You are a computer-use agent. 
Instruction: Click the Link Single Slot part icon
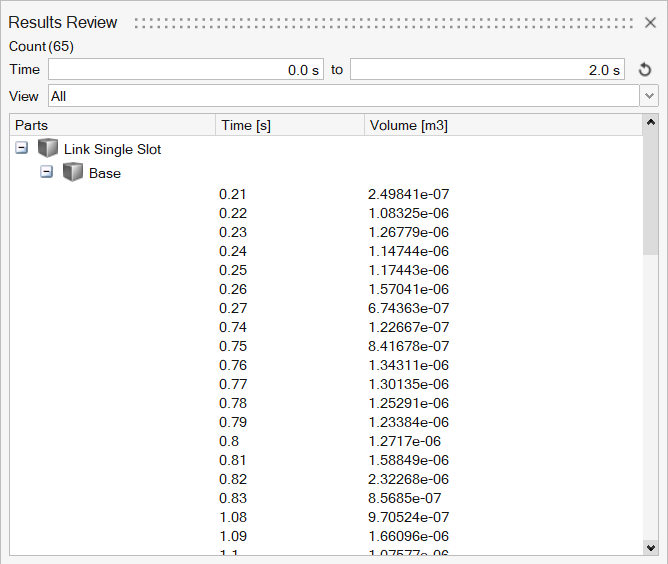tap(48, 149)
